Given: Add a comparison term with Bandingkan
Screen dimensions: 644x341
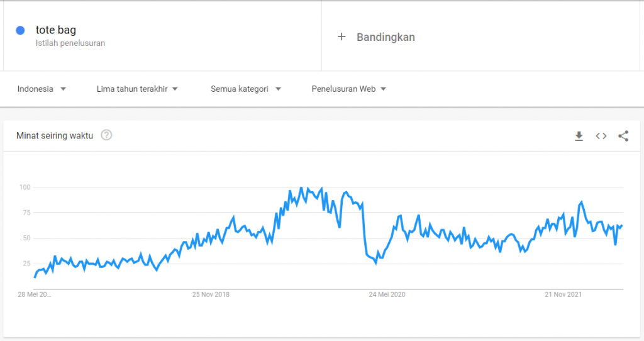Looking at the screenshot, I should 385,36.
